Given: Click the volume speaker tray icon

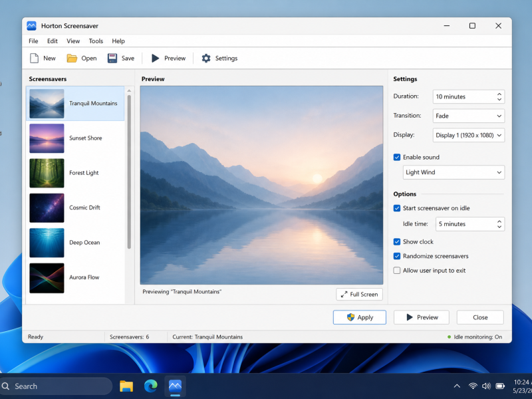Looking at the screenshot, I should 486,386.
